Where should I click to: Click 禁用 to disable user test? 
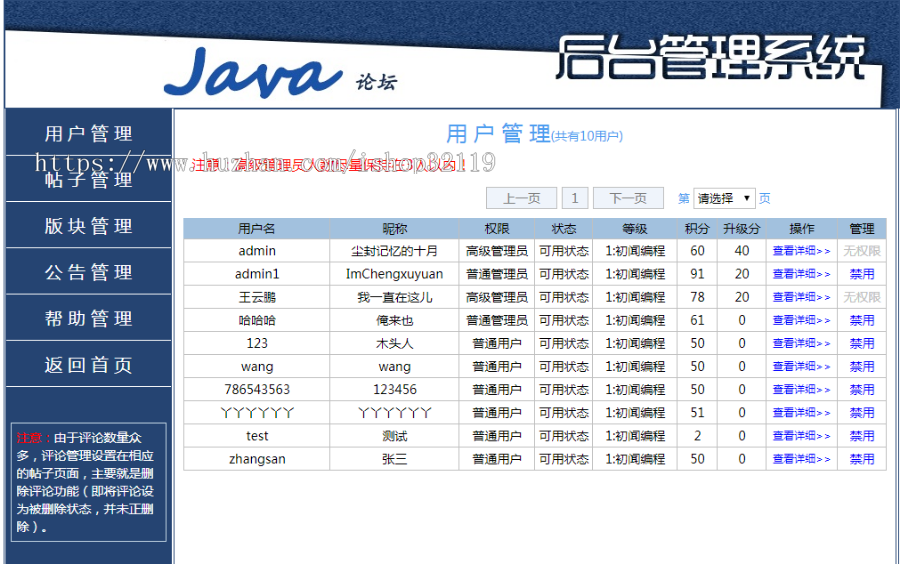[x=862, y=436]
